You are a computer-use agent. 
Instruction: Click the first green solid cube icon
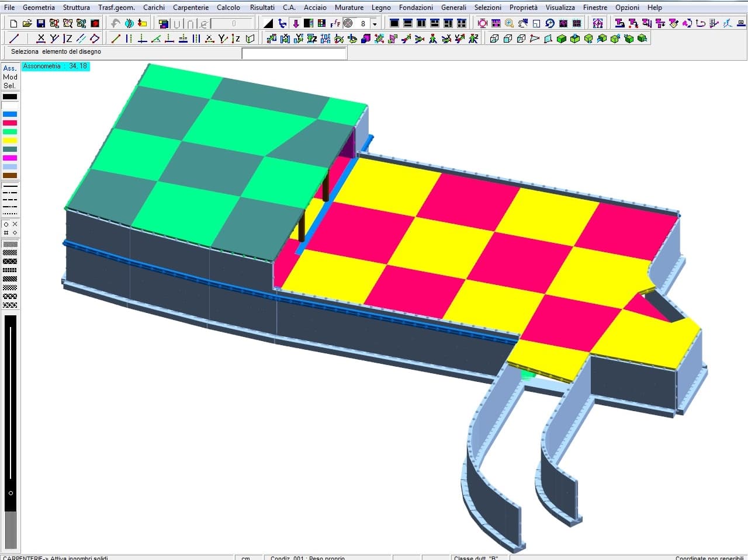(x=562, y=39)
